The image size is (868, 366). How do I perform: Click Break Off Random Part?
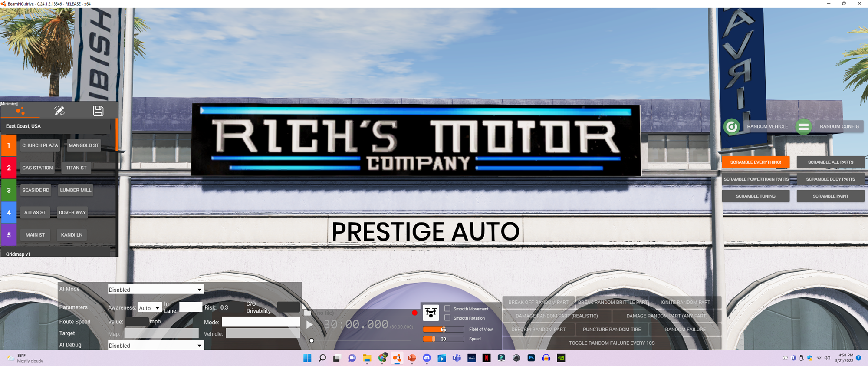[x=538, y=302]
